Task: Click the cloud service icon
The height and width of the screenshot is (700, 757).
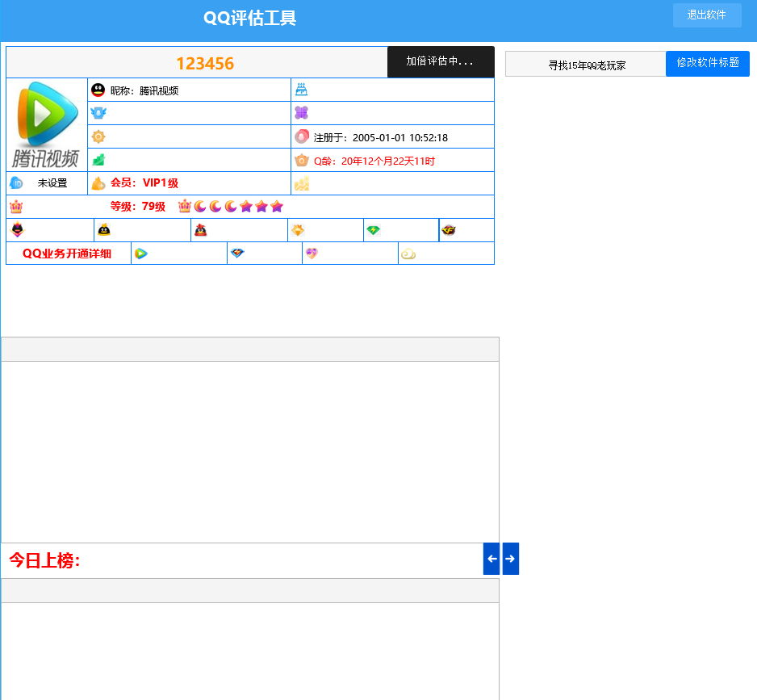Action: 408,254
